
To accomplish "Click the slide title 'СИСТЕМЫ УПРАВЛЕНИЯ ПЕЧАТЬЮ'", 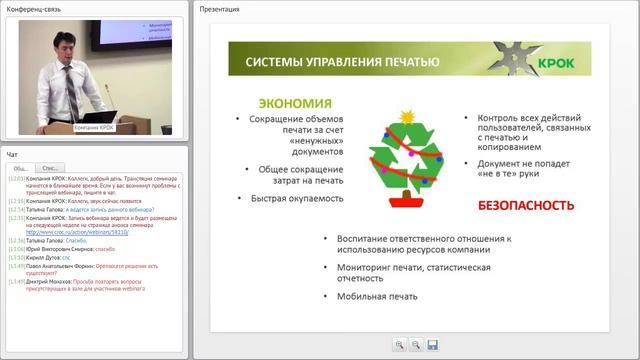I will (342, 62).
